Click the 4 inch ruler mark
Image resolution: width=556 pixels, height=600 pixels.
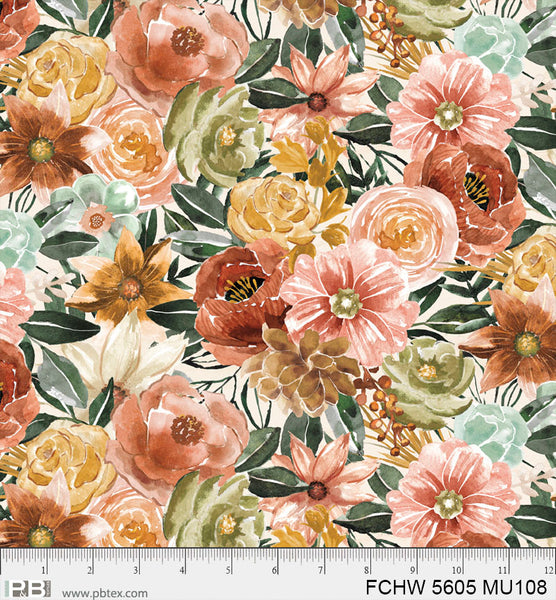(182, 571)
